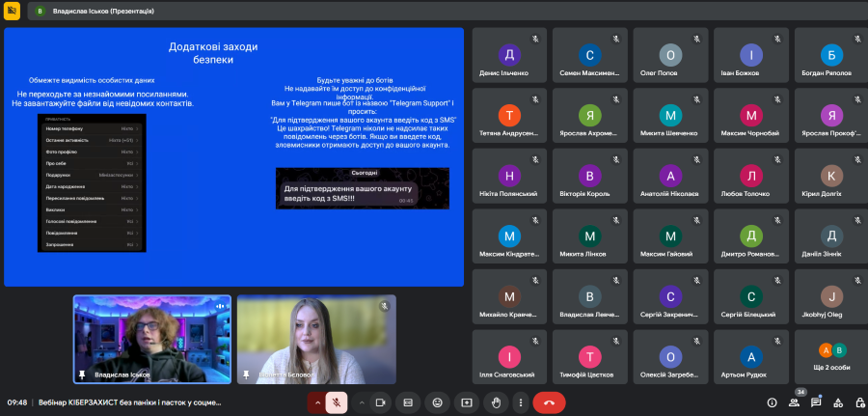Click the yellow camera-off icon at top-left

[x=12, y=11]
